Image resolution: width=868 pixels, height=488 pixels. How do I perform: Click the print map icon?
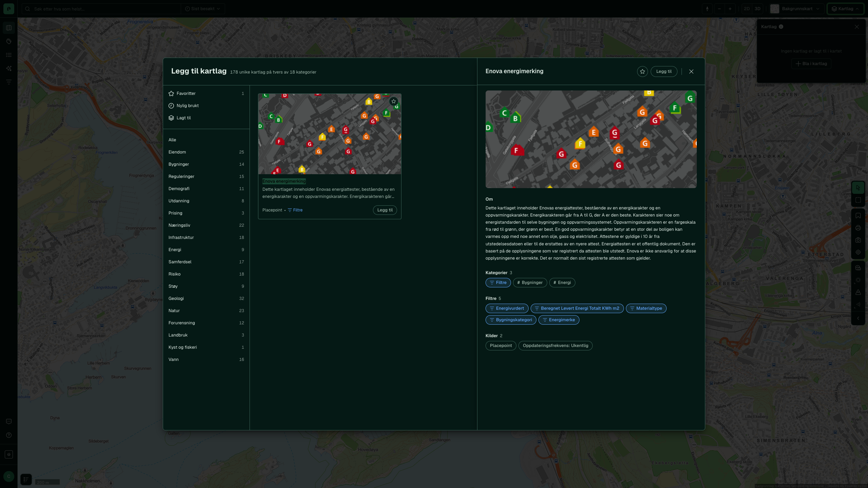(858, 228)
